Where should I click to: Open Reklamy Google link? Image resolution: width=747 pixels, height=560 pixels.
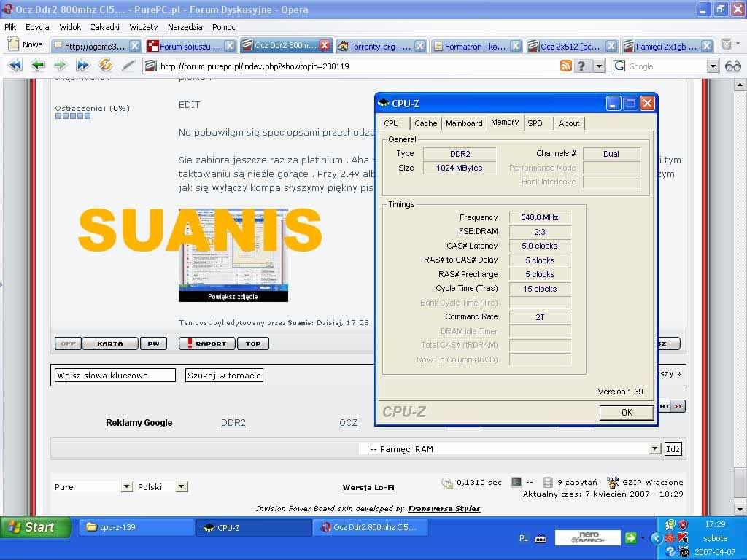[x=139, y=422]
